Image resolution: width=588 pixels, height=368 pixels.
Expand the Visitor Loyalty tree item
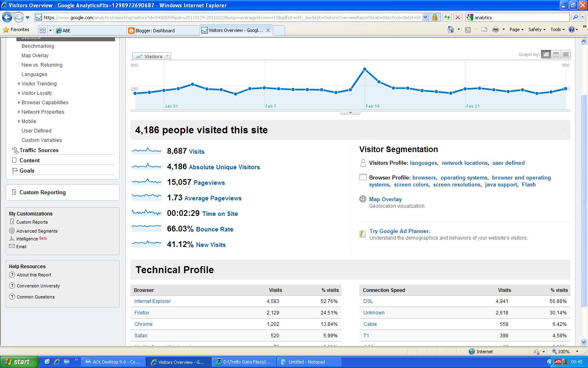coord(19,93)
